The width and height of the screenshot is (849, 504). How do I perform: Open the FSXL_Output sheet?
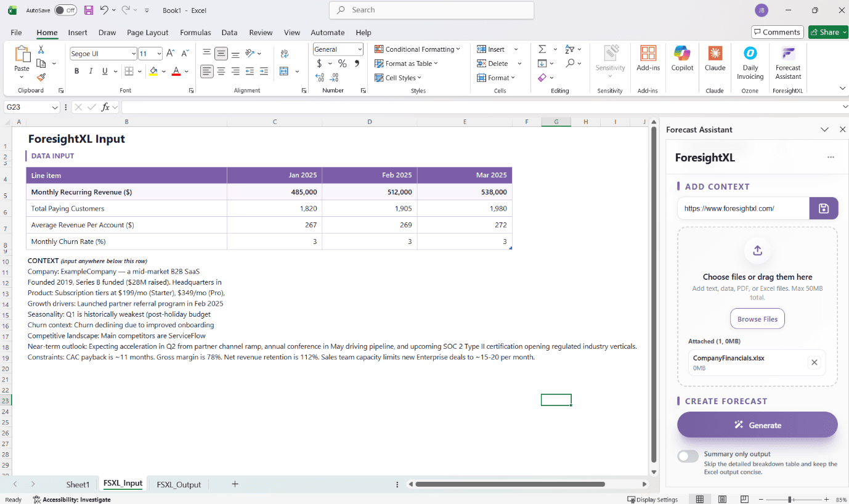click(x=178, y=484)
